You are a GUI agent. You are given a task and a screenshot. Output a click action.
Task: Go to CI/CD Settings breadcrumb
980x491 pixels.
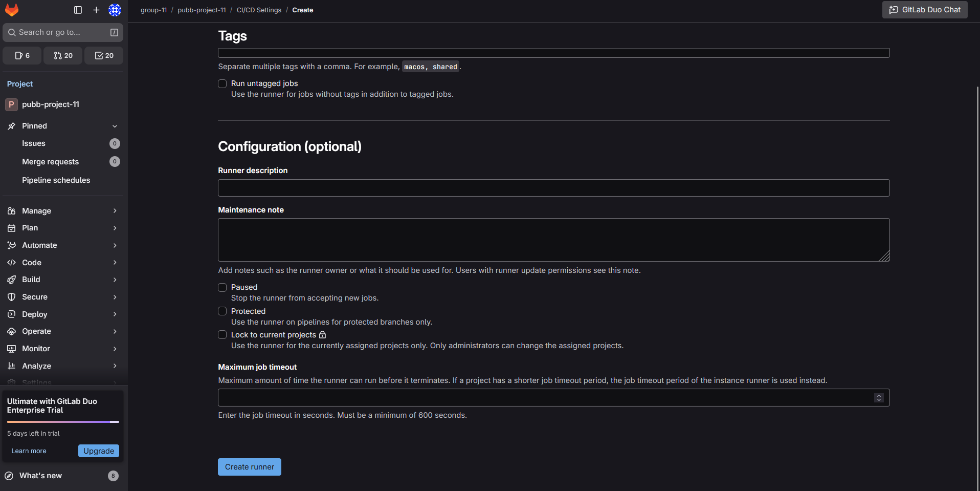[259, 10]
